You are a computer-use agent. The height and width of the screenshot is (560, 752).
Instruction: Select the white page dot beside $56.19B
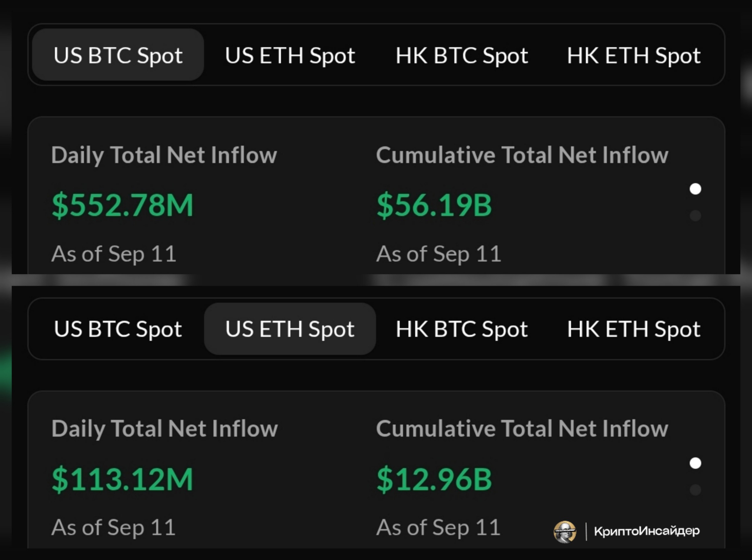pos(695,189)
